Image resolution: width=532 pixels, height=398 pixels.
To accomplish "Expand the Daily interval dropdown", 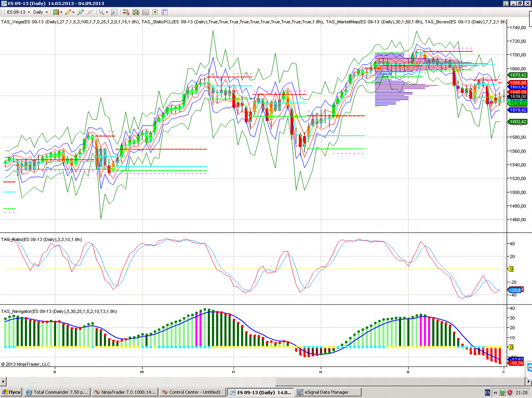I will tap(40, 12).
